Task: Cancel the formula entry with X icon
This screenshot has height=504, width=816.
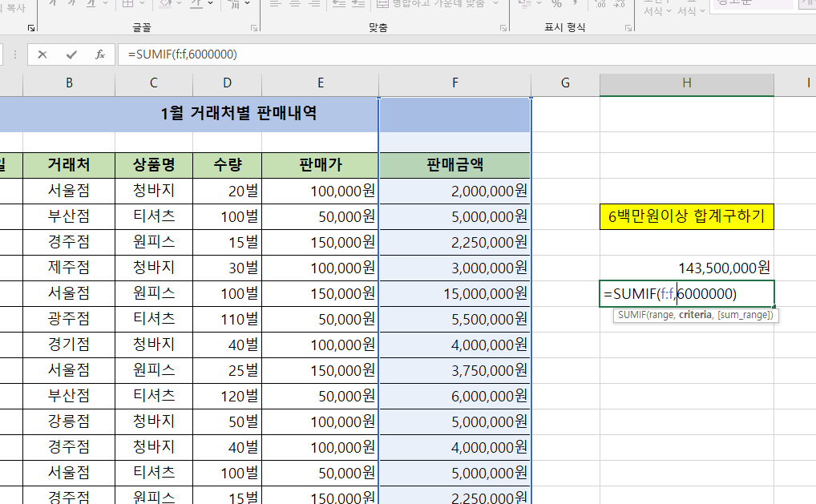Action: coord(42,54)
